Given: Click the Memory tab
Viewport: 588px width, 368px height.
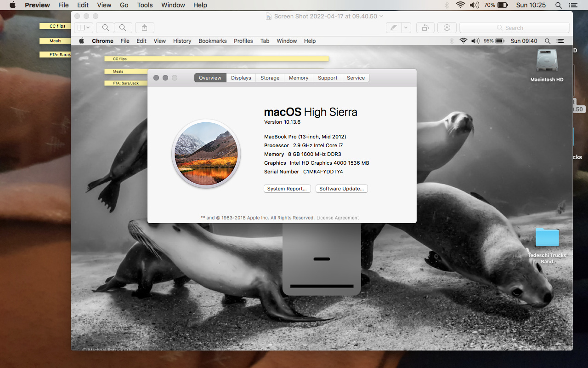Looking at the screenshot, I should tap(299, 78).
